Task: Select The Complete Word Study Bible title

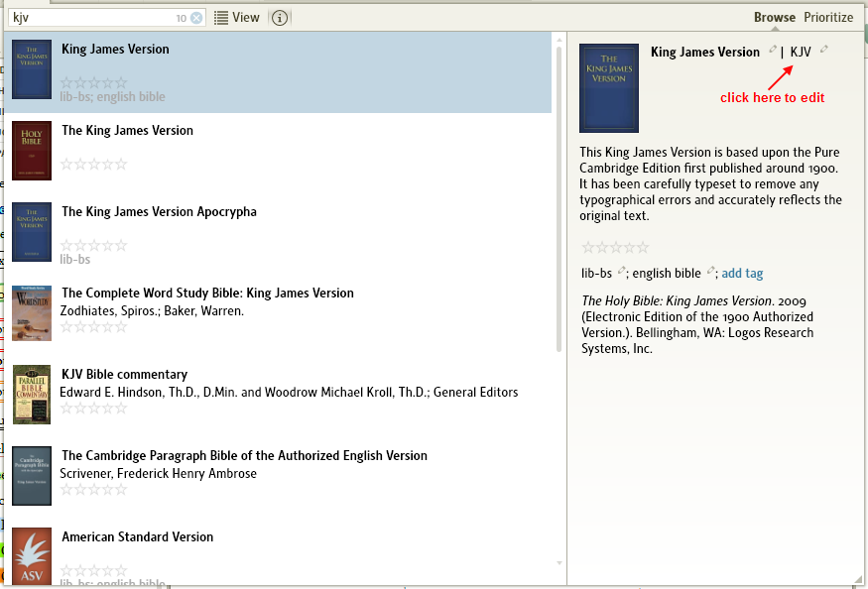Action: coord(207,294)
